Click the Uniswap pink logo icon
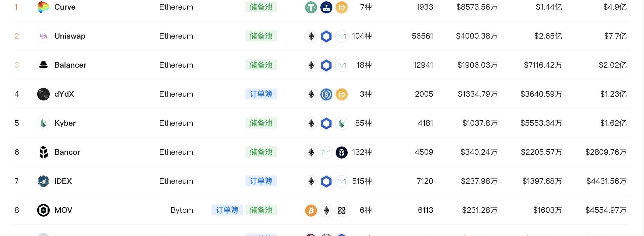The width and height of the screenshot is (644, 236). [43, 36]
